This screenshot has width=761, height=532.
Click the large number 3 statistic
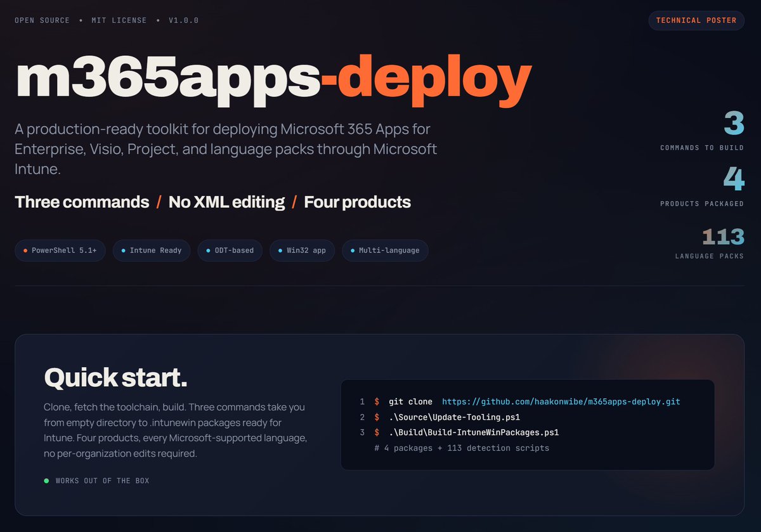[734, 124]
